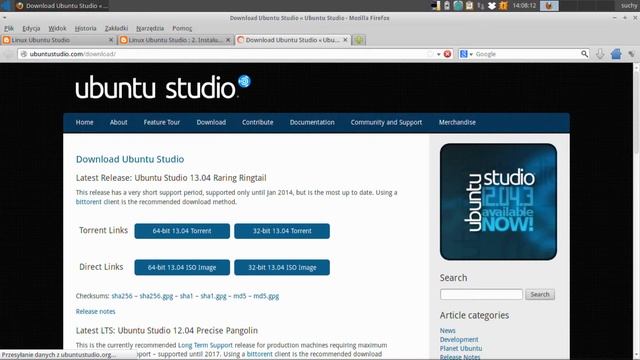Open the sha256 checksum link
The height and width of the screenshot is (360, 640).
coord(122,296)
